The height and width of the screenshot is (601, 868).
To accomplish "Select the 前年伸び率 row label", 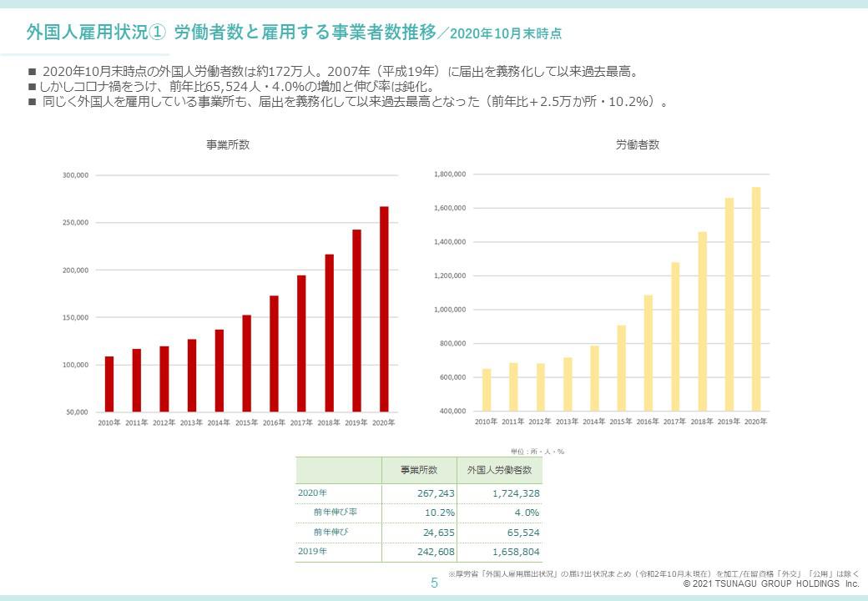I will point(336,512).
